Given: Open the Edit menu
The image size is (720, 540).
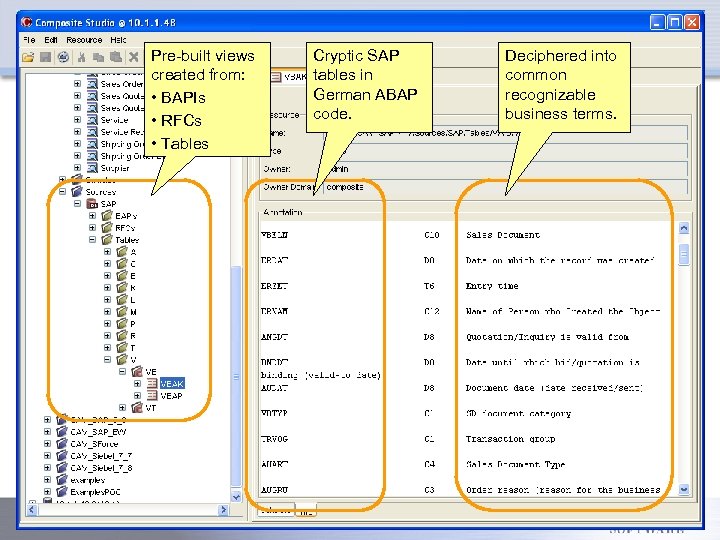Looking at the screenshot, I should (x=51, y=40).
